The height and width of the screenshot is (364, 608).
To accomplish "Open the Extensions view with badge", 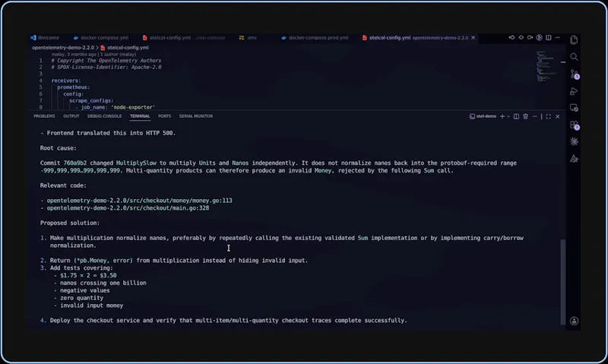I will click(x=575, y=125).
